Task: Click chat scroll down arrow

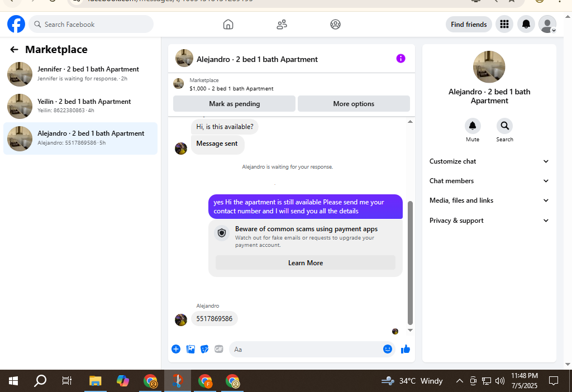Action: (410, 330)
